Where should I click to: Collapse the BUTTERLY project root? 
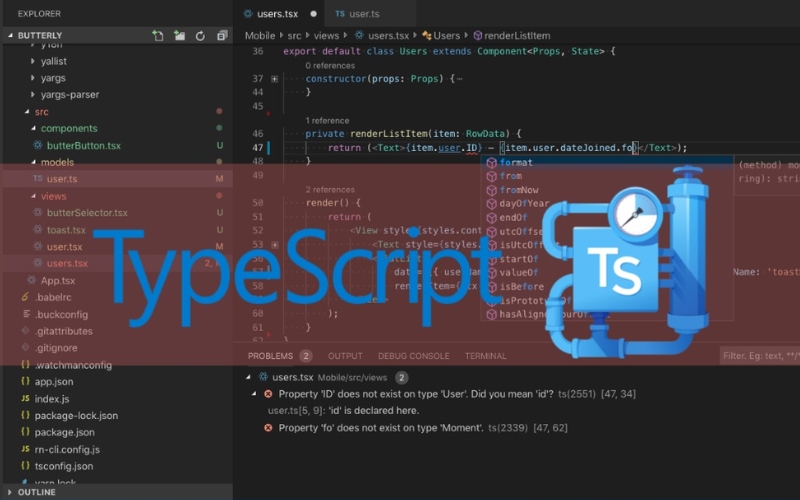coord(10,35)
